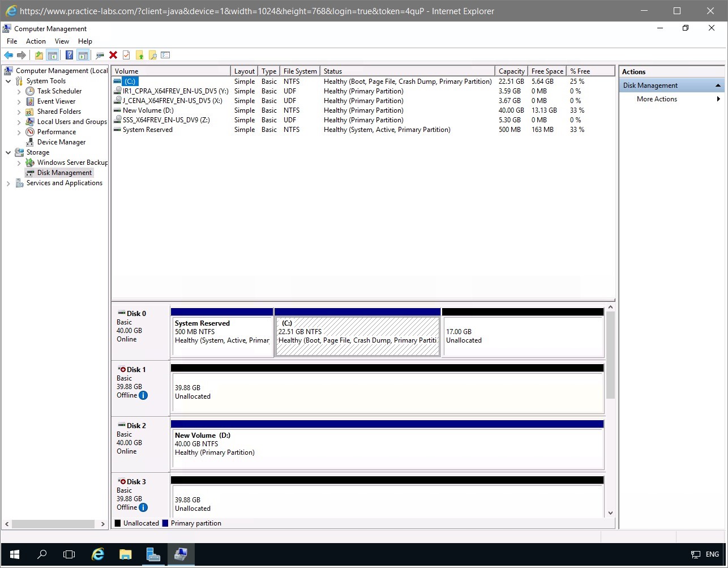
Task: Collapse the System Tools tree node
Action: 8,81
